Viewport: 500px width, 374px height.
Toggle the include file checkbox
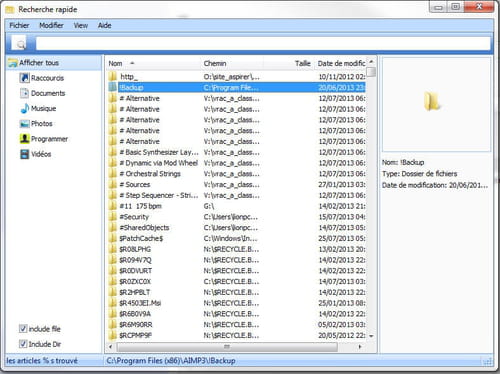pyautogui.click(x=23, y=329)
